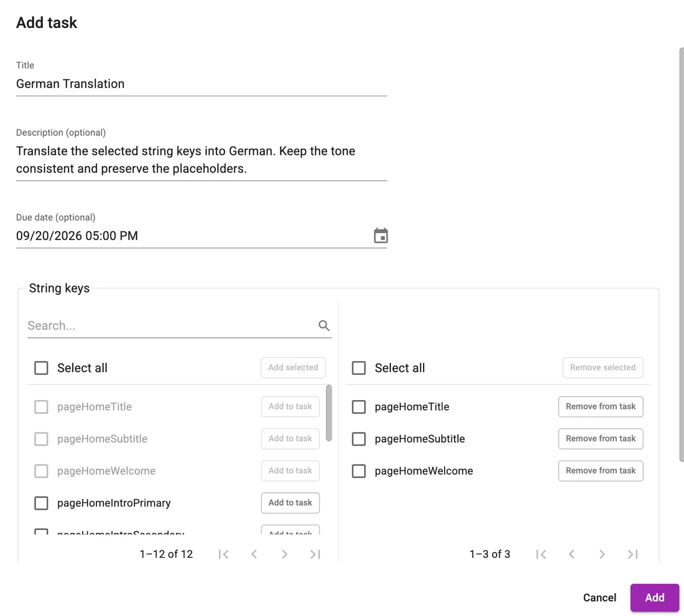Tick pageHomeIntroPrimary checkbox

point(41,503)
